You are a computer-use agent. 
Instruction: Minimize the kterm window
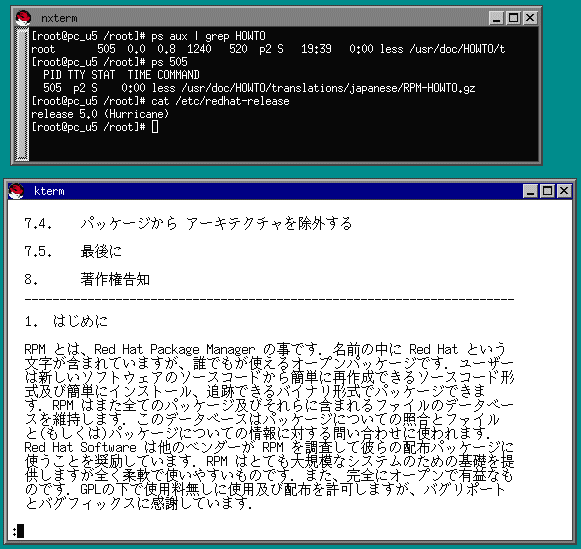530,191
